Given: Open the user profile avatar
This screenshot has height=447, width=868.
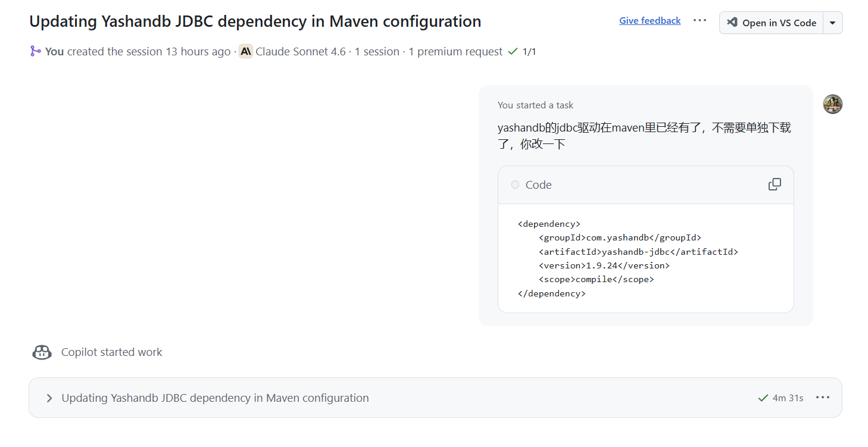Looking at the screenshot, I should (832, 104).
